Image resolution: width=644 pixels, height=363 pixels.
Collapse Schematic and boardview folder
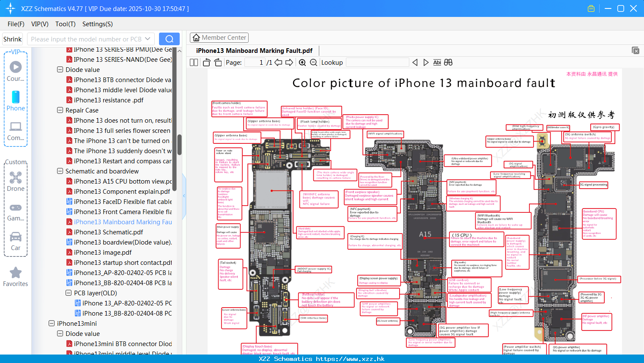[60, 171]
